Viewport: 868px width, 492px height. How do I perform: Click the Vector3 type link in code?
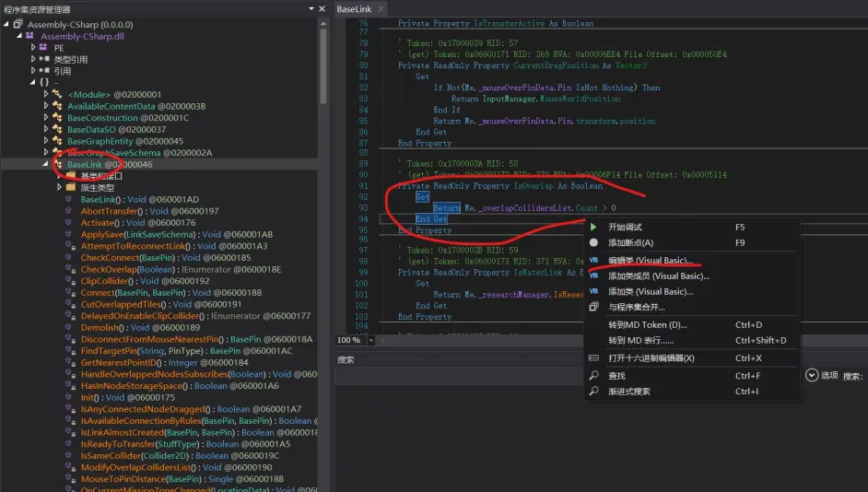click(x=631, y=65)
